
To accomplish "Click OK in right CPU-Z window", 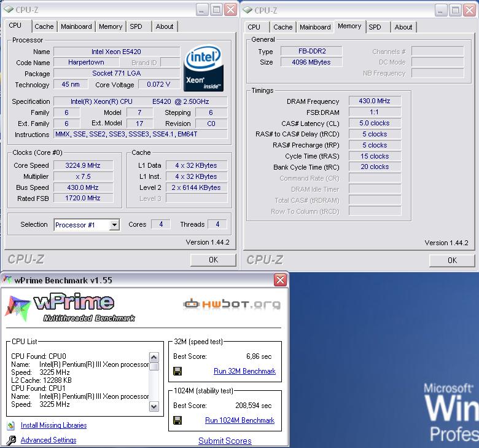I will pyautogui.click(x=452, y=261).
